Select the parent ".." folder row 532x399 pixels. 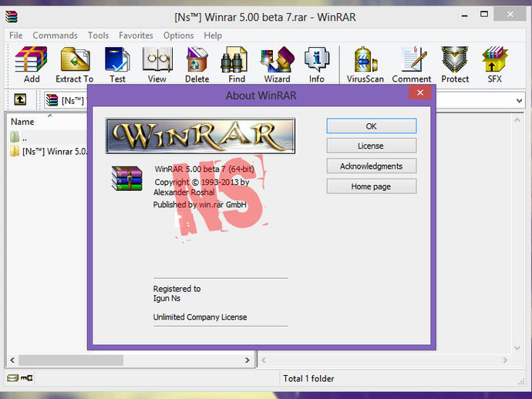click(x=48, y=138)
